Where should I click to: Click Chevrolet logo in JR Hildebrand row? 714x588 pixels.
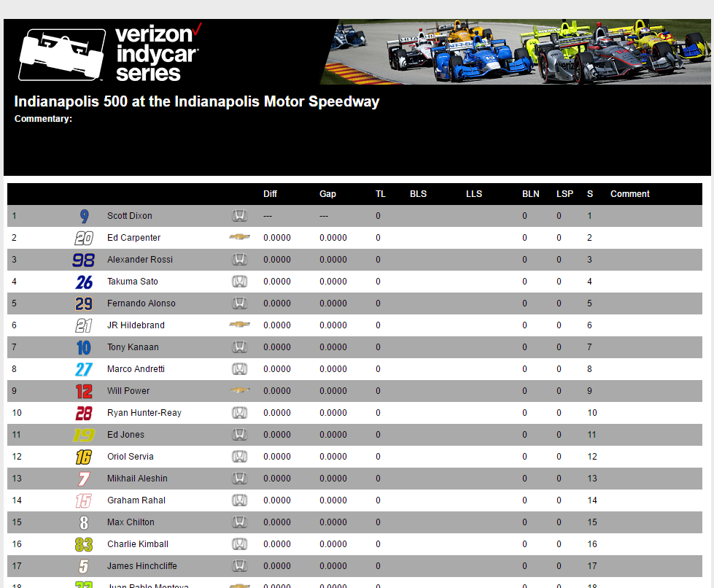click(239, 325)
